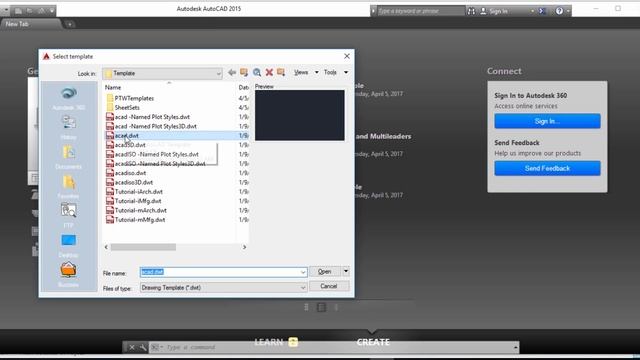Open the arrow next to Open button
Viewport: 640px width, 360px height.
coord(346,271)
